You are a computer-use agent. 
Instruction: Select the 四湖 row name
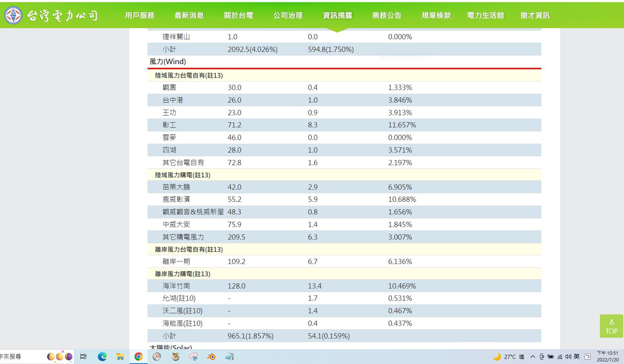pyautogui.click(x=169, y=150)
